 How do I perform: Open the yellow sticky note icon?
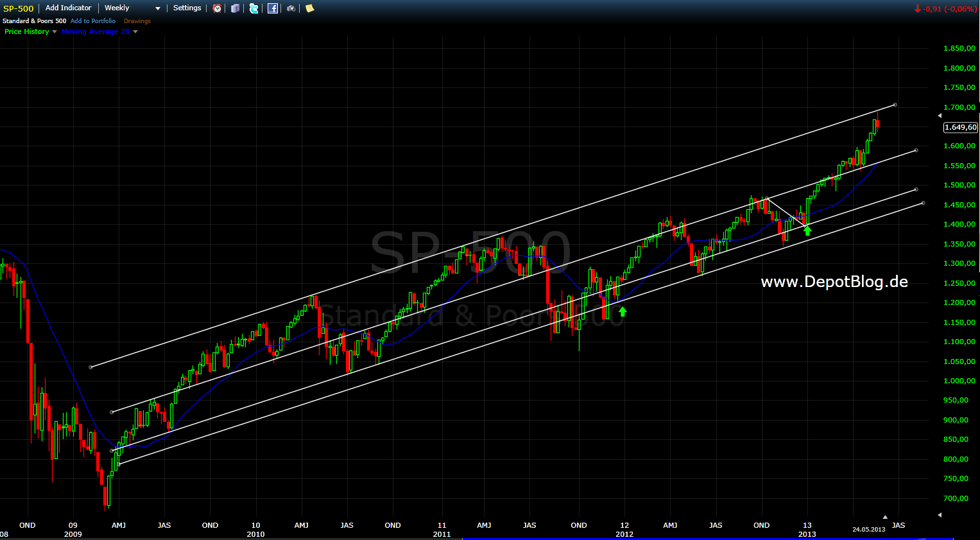[x=309, y=8]
